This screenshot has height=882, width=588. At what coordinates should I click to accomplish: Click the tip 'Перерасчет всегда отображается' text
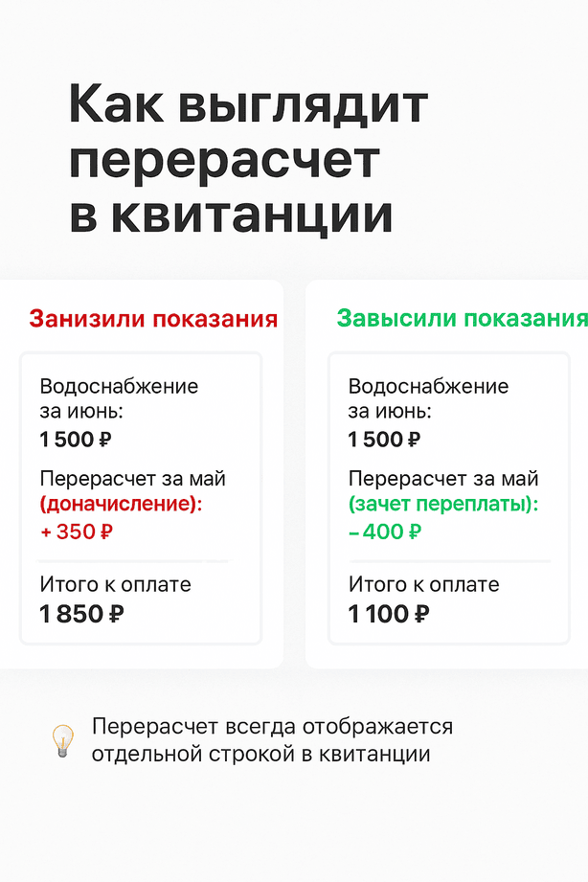tap(272, 727)
